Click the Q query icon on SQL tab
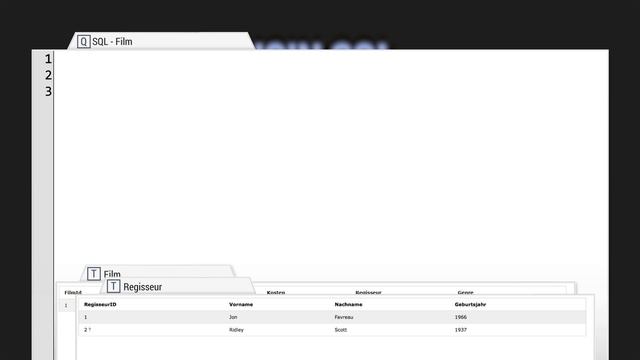This screenshot has height=360, width=640. click(x=84, y=42)
